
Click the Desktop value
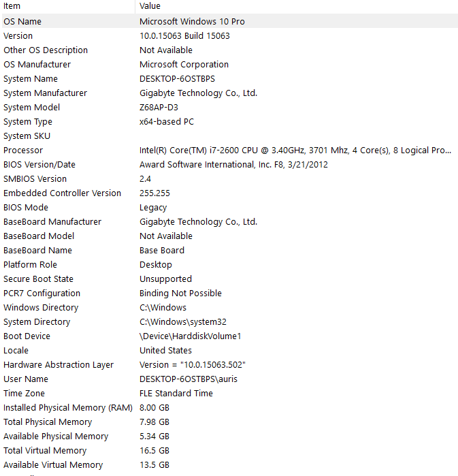pyautogui.click(x=156, y=265)
